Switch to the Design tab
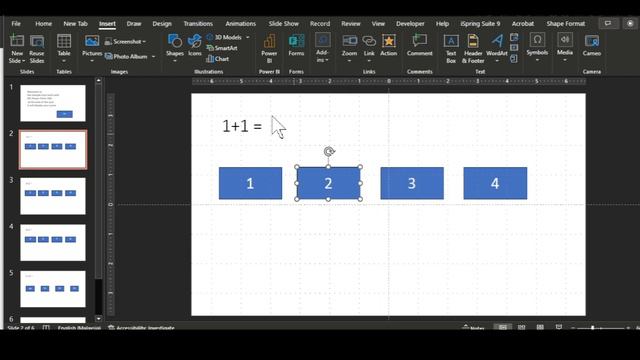 tap(162, 24)
